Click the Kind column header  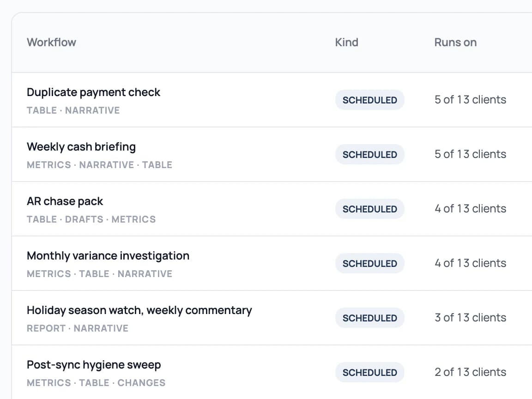(346, 42)
